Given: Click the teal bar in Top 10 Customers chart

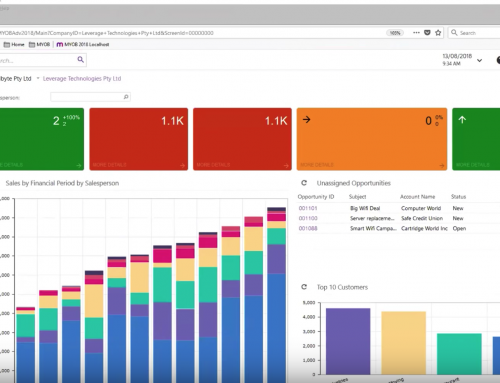Looking at the screenshot, I should point(459,354).
